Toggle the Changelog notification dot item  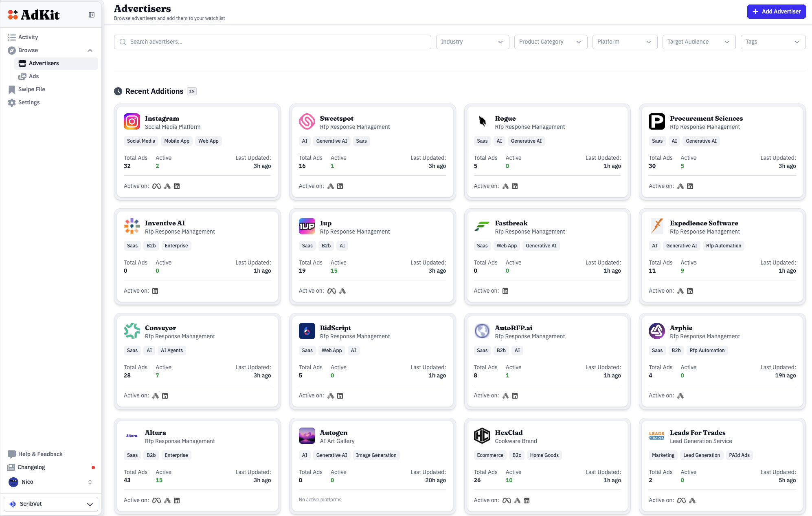coord(31,467)
